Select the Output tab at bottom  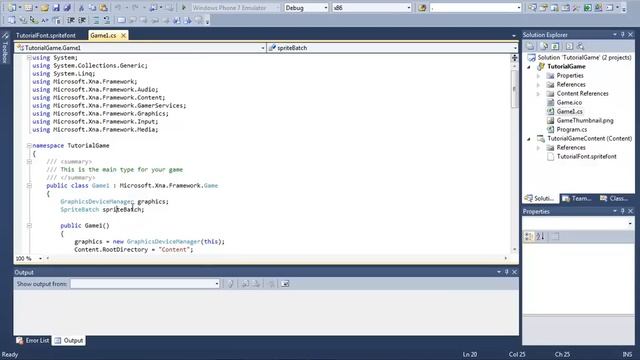pos(69,340)
